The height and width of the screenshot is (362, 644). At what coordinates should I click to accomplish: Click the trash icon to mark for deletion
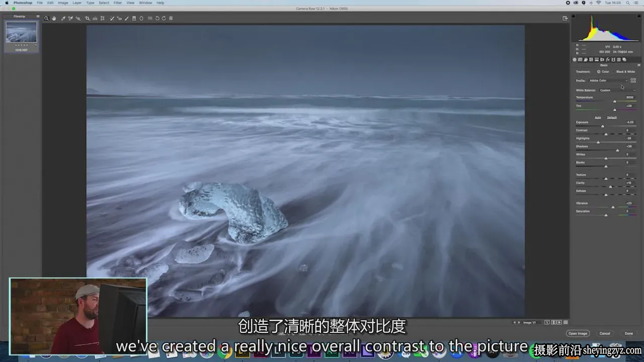(x=171, y=18)
